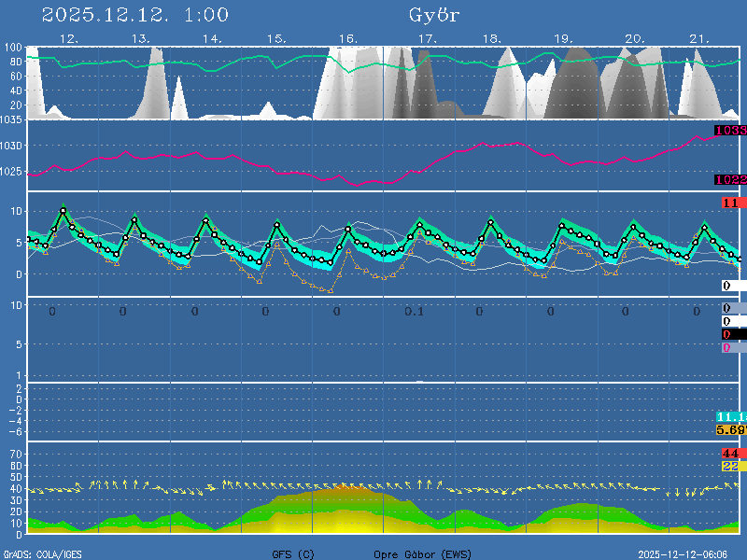
Task: Click the red wind badge showing 44
Action: click(x=730, y=454)
